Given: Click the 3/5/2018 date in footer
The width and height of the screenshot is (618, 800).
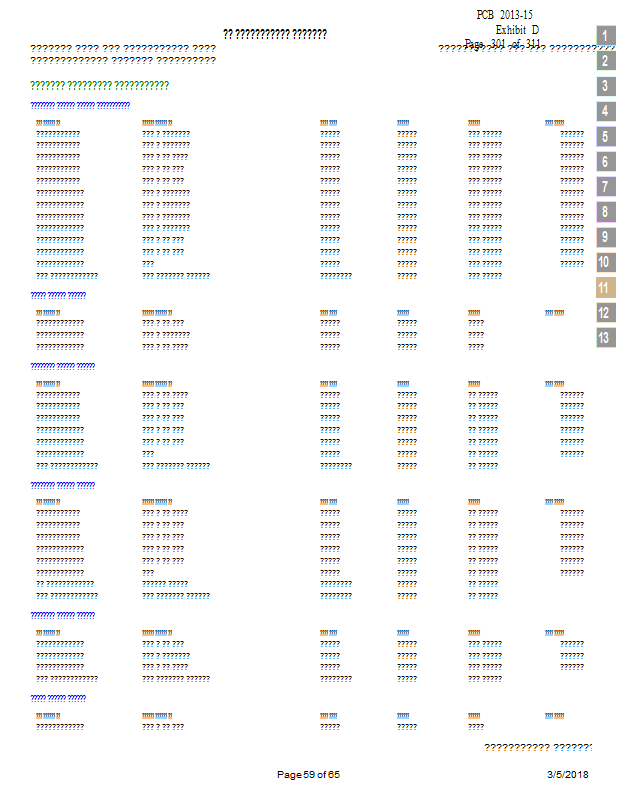Looking at the screenshot, I should coord(567,775).
